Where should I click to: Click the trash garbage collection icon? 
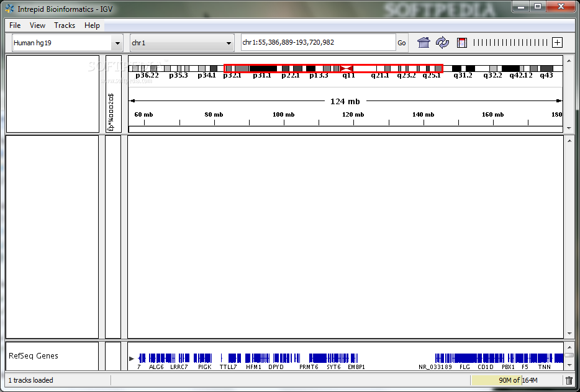569,380
